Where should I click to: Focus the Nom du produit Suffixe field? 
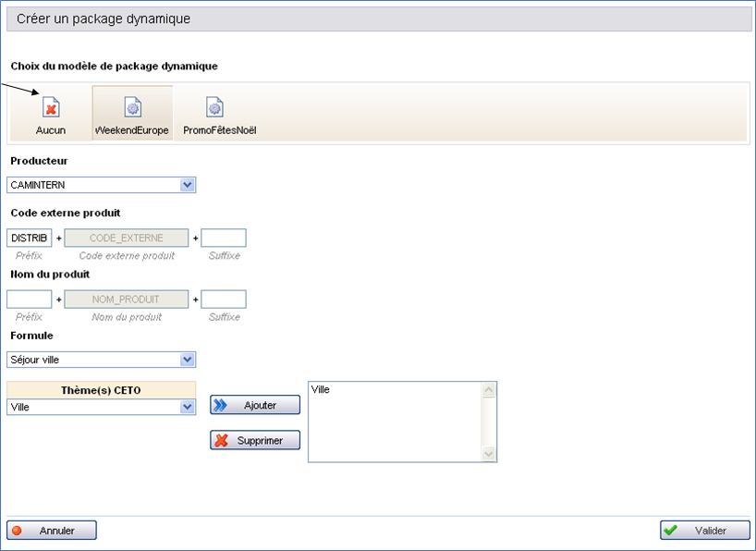pyautogui.click(x=224, y=300)
